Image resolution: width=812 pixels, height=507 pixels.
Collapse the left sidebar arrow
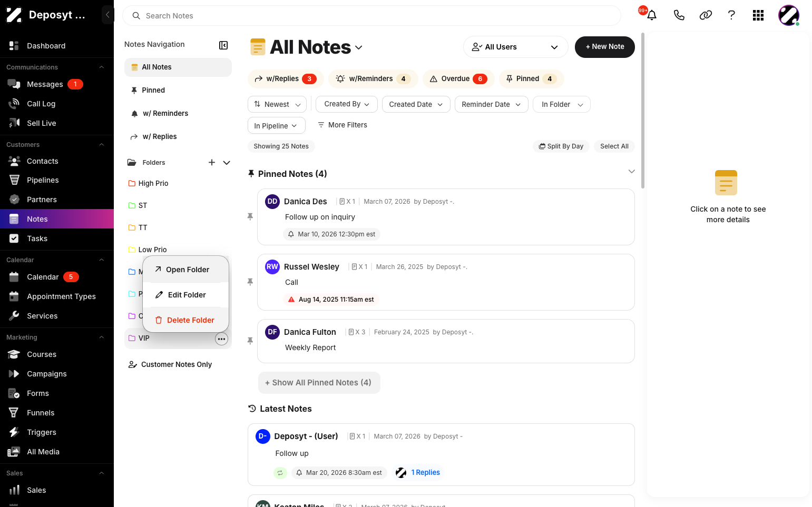[107, 15]
